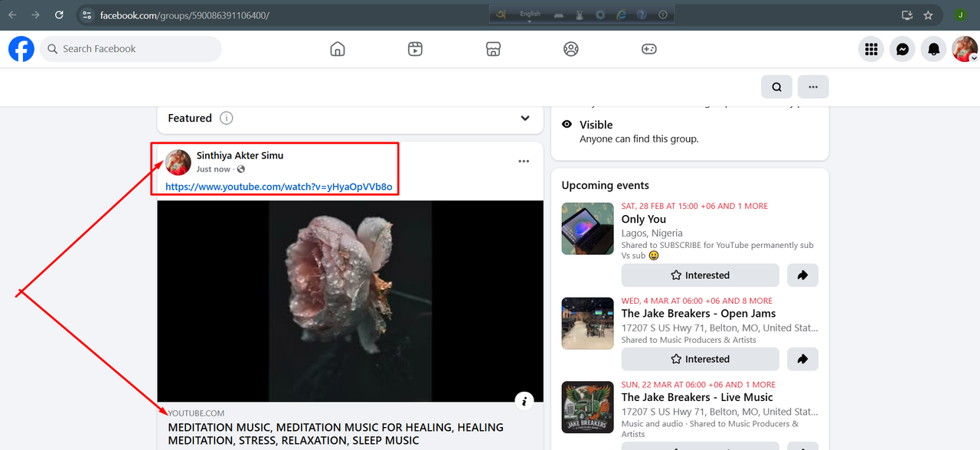
Task: Go to the Facebook logo home
Action: (21, 49)
